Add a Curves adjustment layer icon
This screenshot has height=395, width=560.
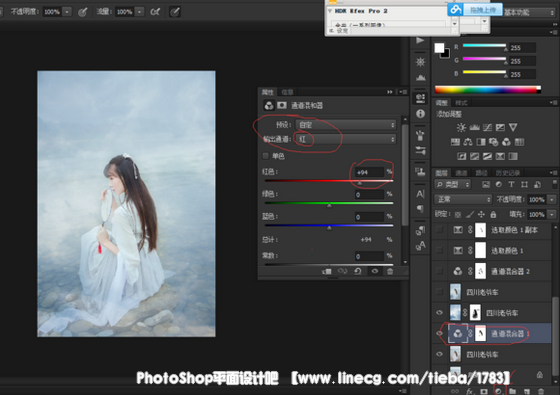pyautogui.click(x=487, y=128)
